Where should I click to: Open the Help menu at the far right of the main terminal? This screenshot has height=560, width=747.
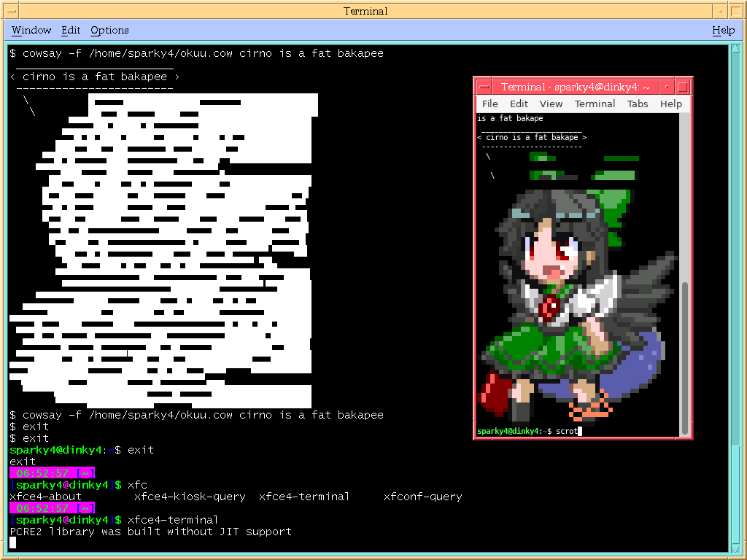723,30
